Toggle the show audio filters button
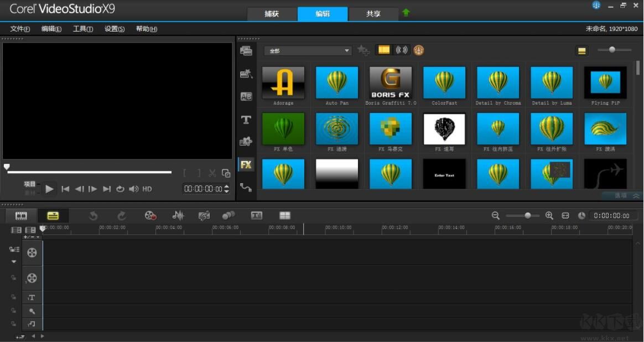This screenshot has width=644, height=342. click(402, 50)
